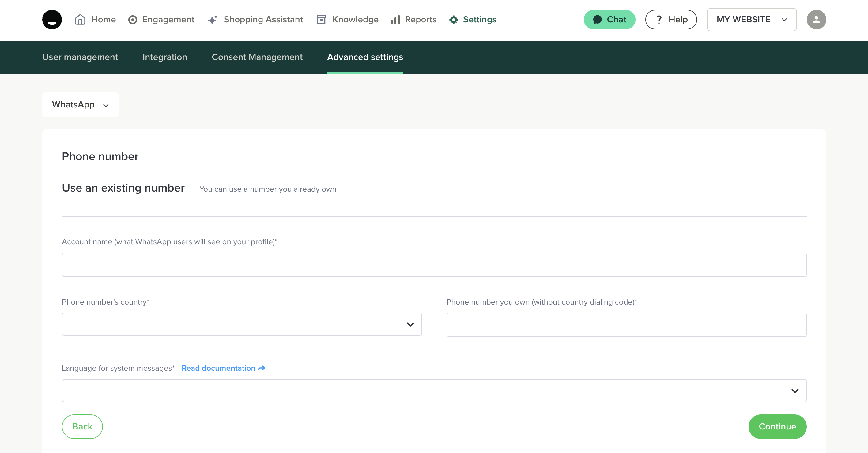Open Reports via bar chart icon
Viewport: 868px width, 453px height.
tap(395, 20)
